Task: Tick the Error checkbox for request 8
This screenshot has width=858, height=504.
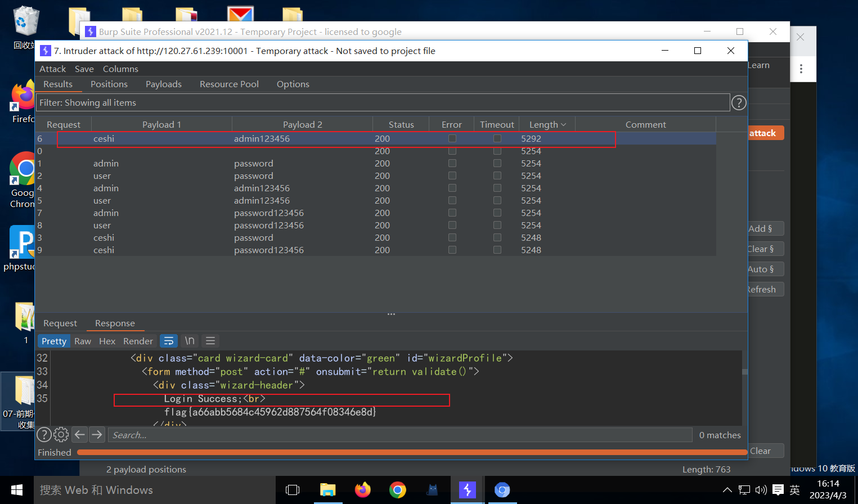Action: click(452, 225)
